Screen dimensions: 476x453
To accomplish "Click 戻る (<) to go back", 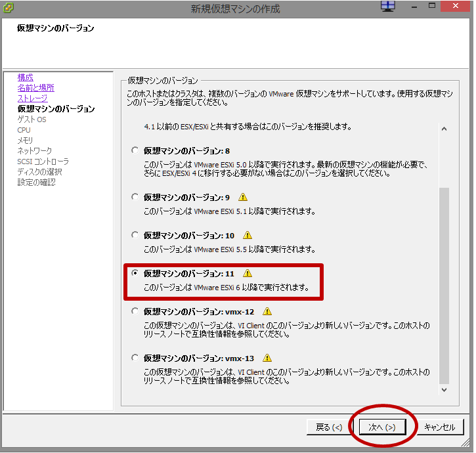I will point(329,427).
